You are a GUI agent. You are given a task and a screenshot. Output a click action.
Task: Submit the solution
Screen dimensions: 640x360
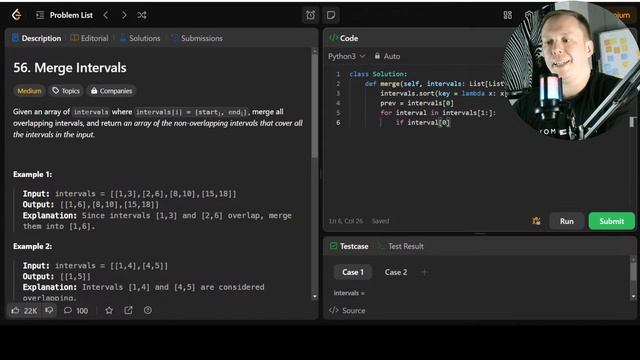pos(611,221)
